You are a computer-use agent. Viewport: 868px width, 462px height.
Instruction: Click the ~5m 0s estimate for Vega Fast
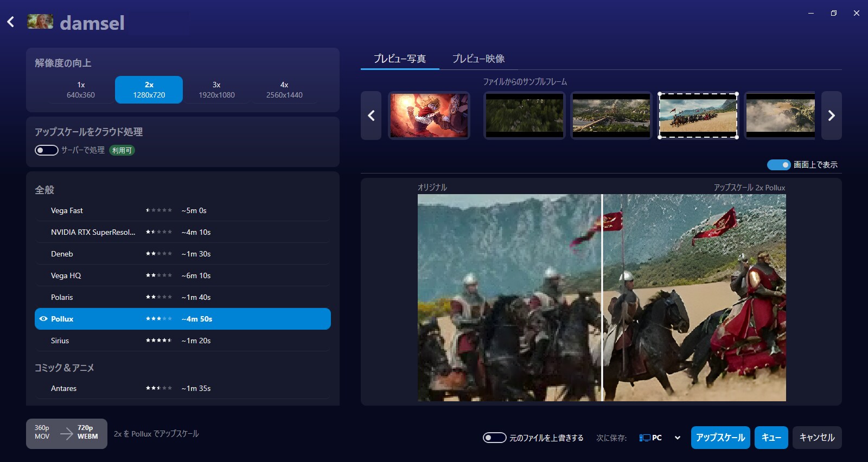pos(194,210)
